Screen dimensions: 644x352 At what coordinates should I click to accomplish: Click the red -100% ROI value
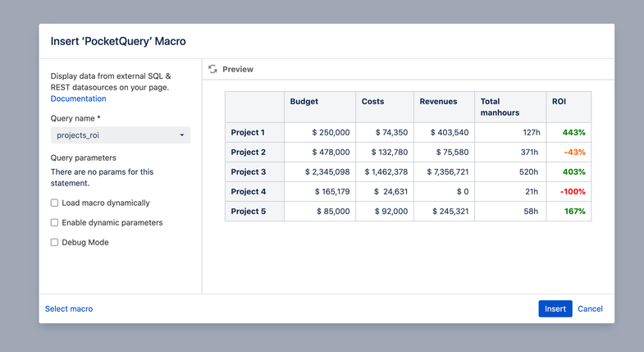pos(573,191)
